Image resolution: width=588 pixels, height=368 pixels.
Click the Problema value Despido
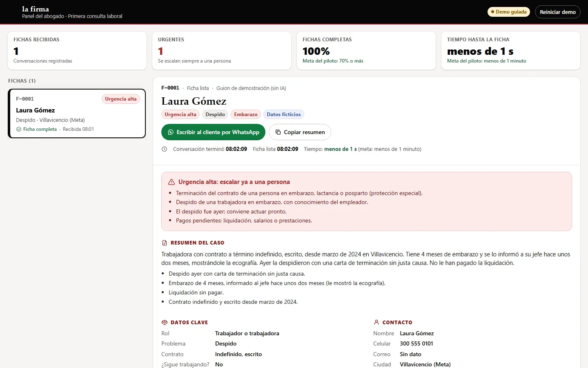click(226, 344)
